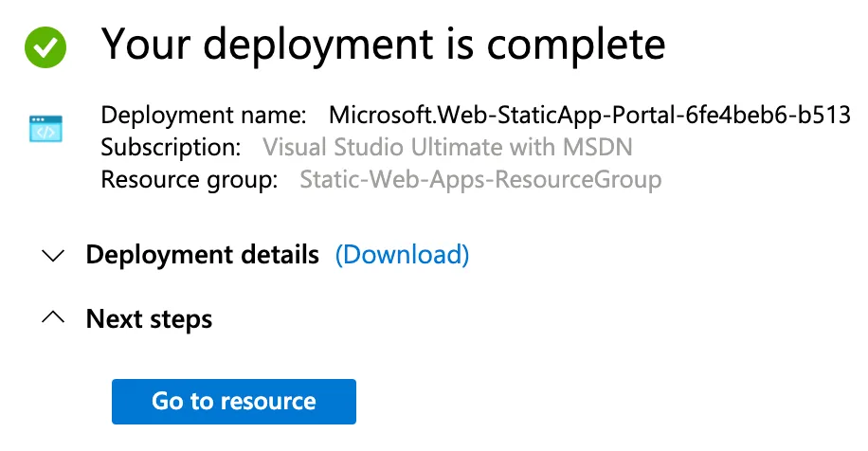Collapse the Next steps chevron
Viewport: 868px width, 451px height.
pyautogui.click(x=54, y=318)
